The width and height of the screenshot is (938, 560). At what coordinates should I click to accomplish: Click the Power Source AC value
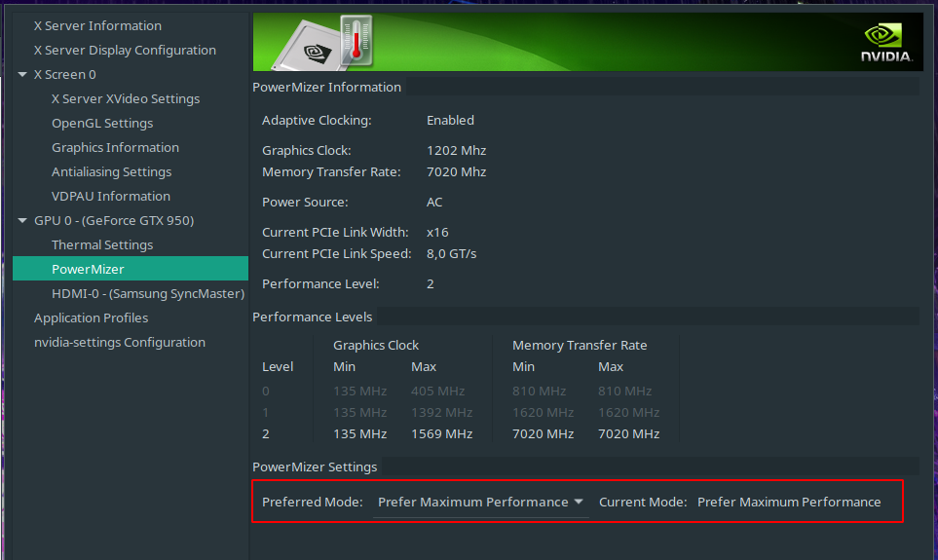pos(434,203)
